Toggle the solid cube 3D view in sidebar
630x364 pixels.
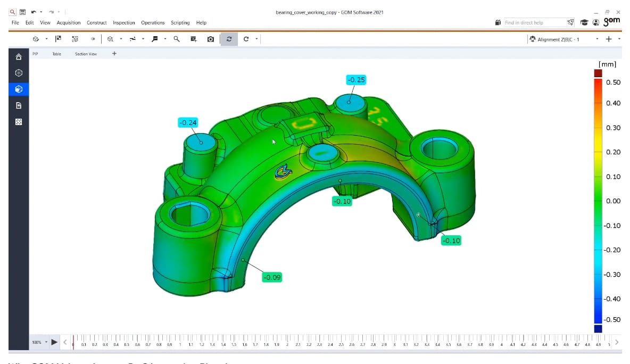[x=19, y=89]
